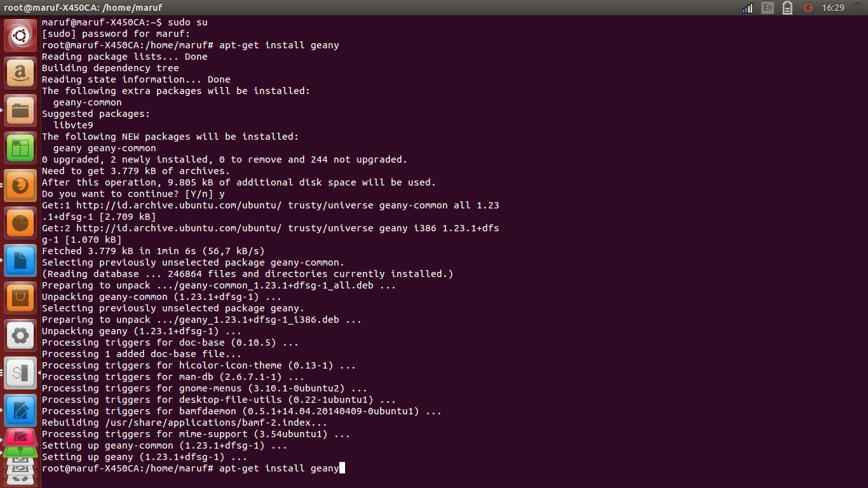This screenshot has height=488, width=868.
Task: Open the green icon in stacked launcher
Action: (20, 452)
